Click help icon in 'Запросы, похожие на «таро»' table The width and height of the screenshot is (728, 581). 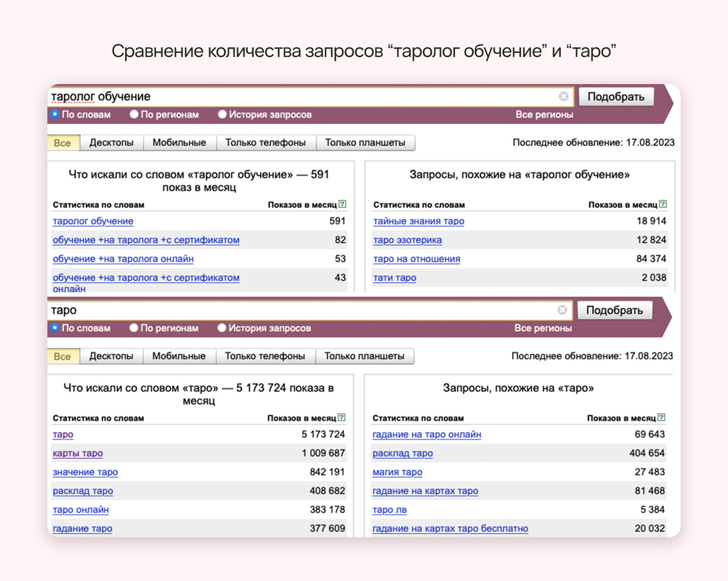click(661, 418)
